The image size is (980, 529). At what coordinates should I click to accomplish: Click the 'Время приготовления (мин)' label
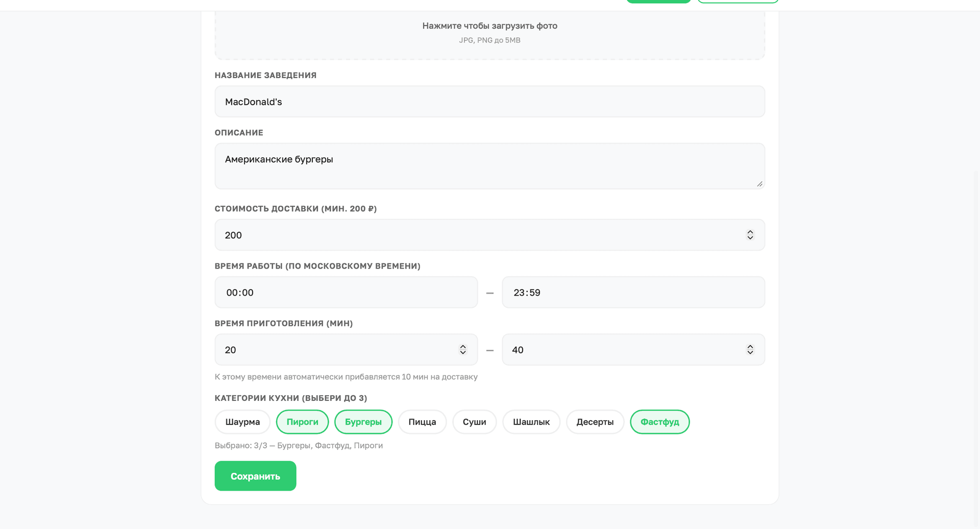(284, 324)
